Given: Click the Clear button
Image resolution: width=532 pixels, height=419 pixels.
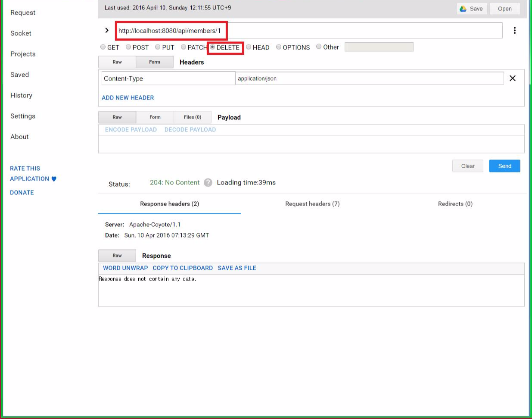Looking at the screenshot, I should click(468, 166).
